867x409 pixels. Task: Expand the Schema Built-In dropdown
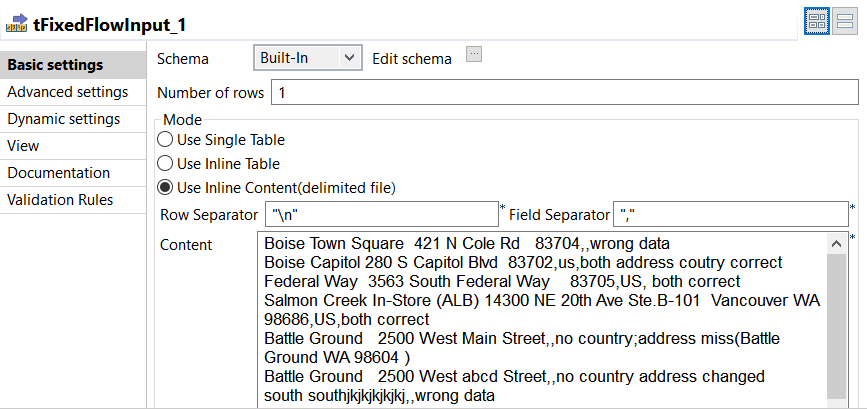pyautogui.click(x=306, y=58)
